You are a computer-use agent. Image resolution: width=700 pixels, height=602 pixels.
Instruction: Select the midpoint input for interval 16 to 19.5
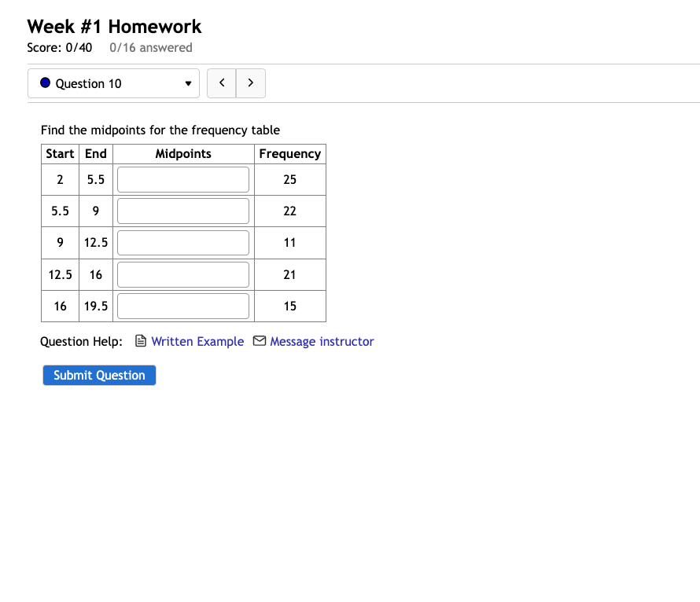click(x=182, y=306)
